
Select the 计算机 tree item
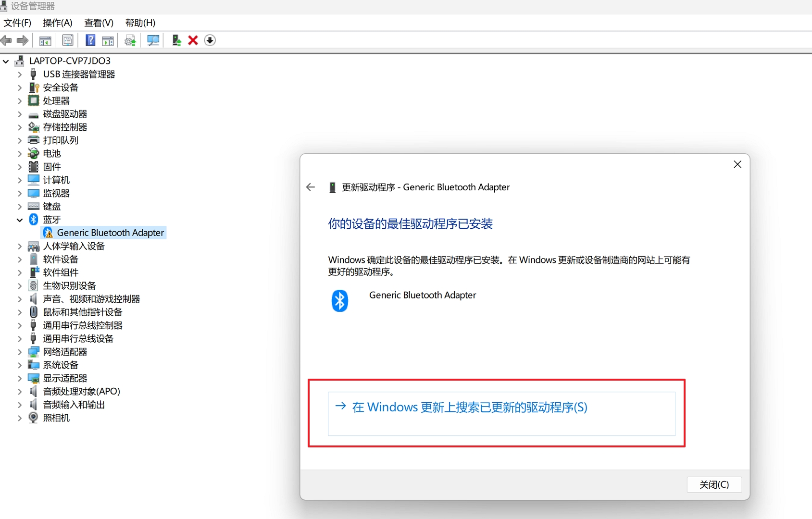(x=56, y=180)
